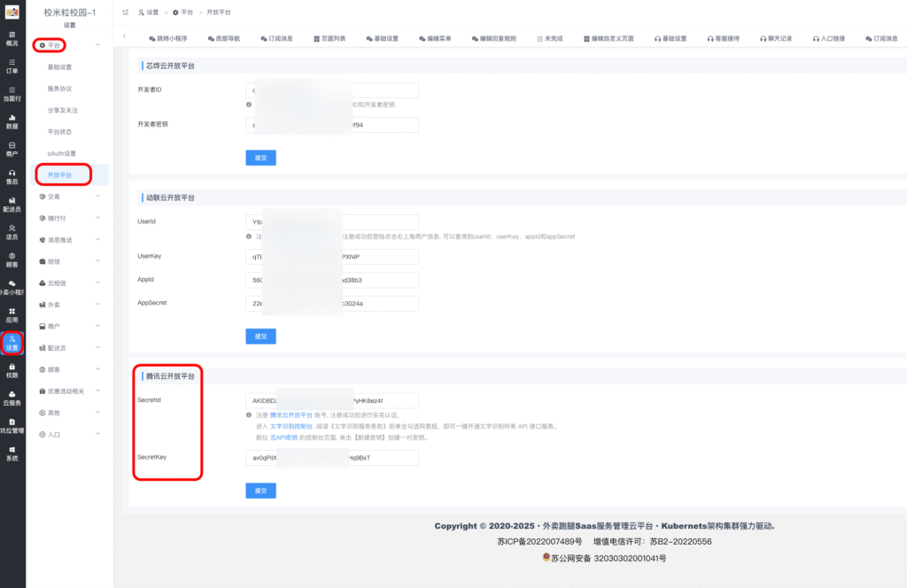Screen dimensions: 907x588
Task: Expand the 交易 submenu
Action: (x=69, y=197)
